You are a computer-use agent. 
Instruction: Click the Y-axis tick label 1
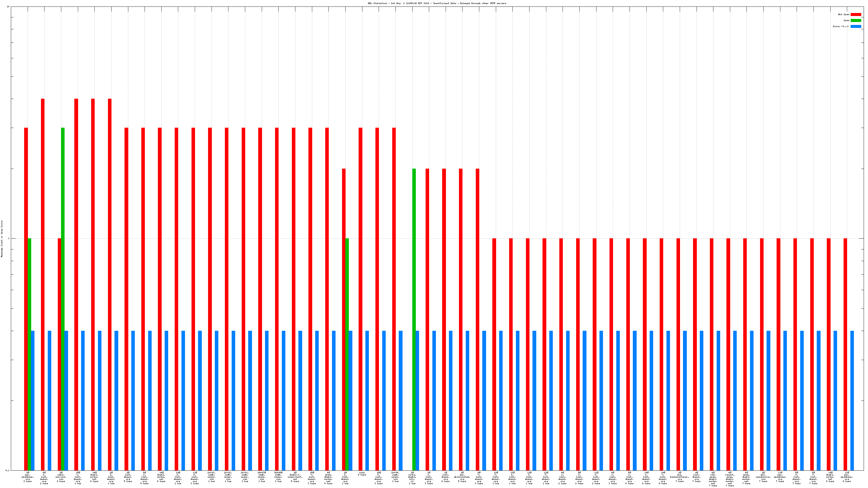point(9,239)
